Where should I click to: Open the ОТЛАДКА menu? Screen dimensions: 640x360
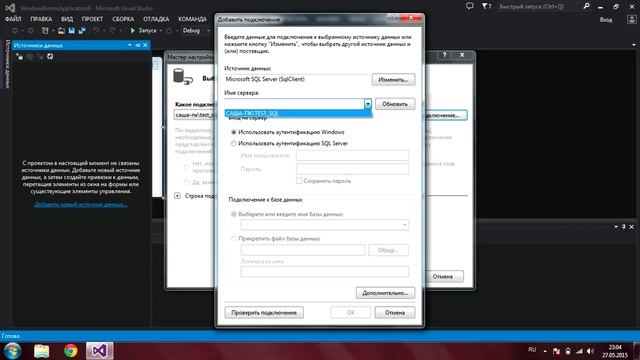point(156,19)
